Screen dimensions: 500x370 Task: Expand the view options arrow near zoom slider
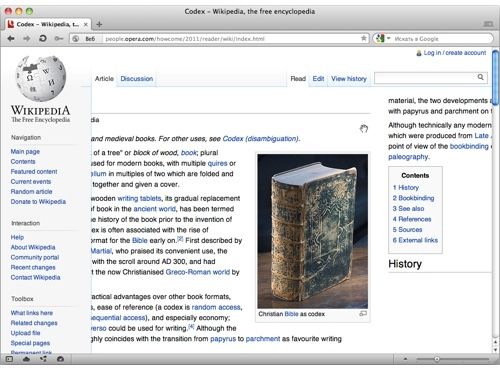[x=405, y=359]
